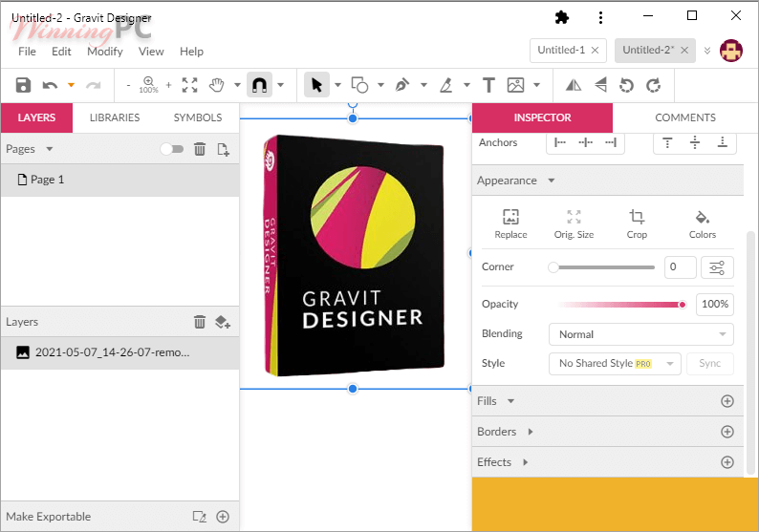Toggle the snapping magnet button
759x532 pixels.
click(259, 85)
